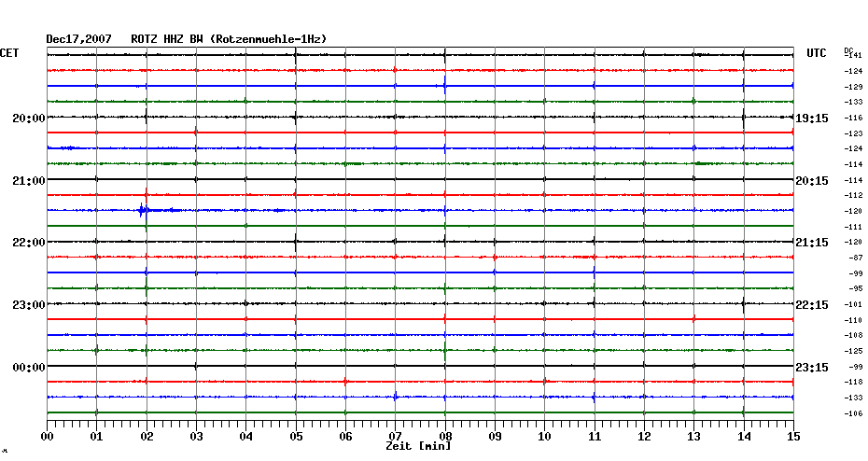Select the DC offset value -118

point(854,382)
